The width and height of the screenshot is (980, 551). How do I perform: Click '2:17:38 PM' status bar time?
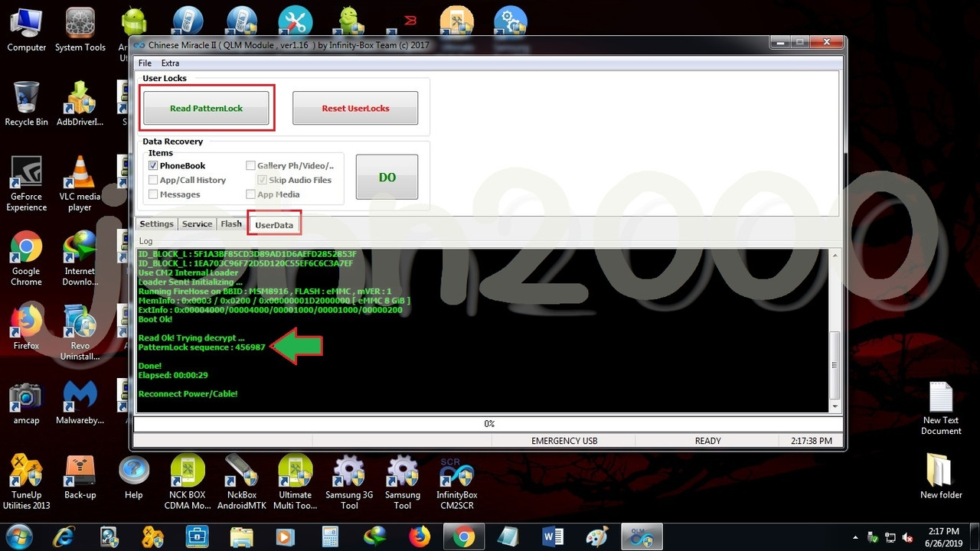pos(813,441)
